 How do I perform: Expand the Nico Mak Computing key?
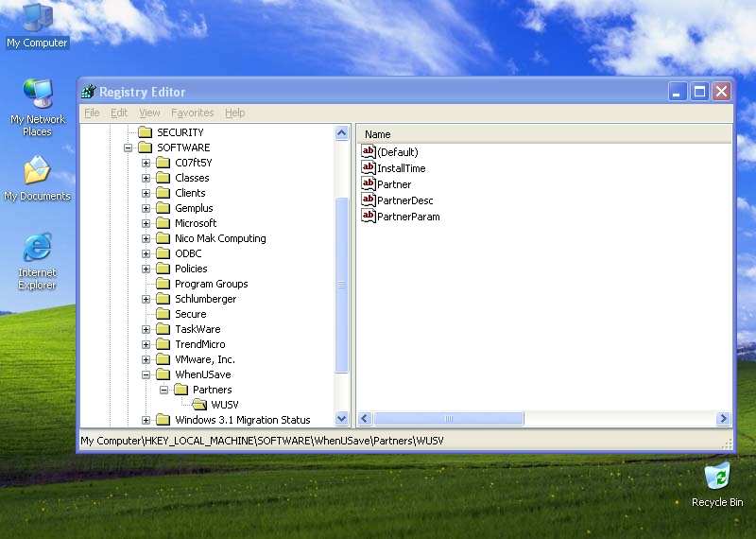coord(146,238)
